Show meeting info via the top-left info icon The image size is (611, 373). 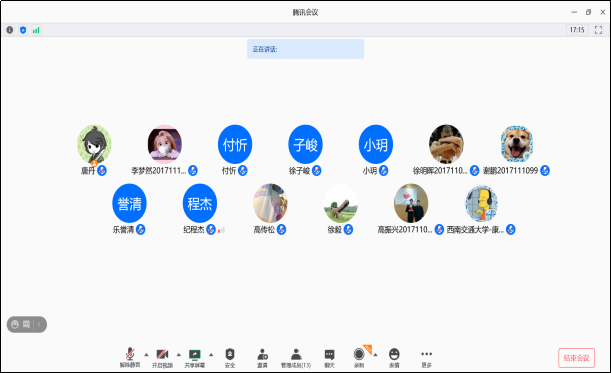coord(10,30)
